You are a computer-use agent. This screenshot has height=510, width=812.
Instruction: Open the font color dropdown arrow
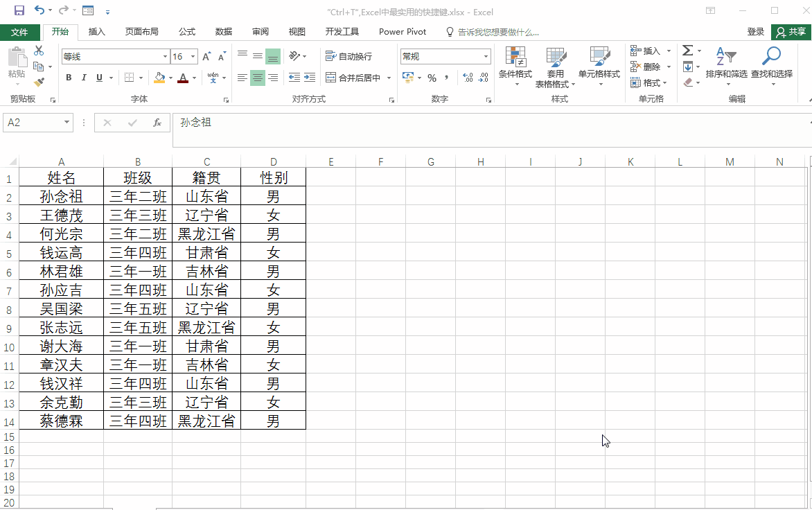point(194,78)
